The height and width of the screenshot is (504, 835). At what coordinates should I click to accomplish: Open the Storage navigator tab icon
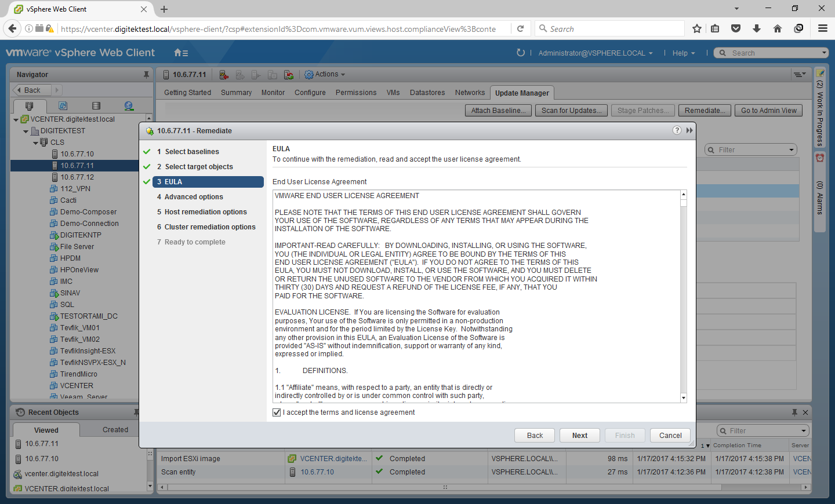pos(96,106)
